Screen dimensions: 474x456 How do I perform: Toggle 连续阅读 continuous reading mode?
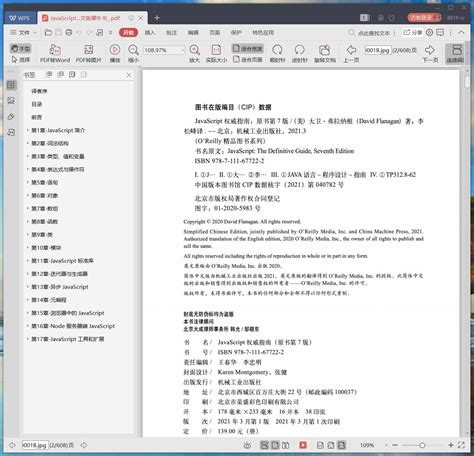pyautogui.click(x=455, y=53)
